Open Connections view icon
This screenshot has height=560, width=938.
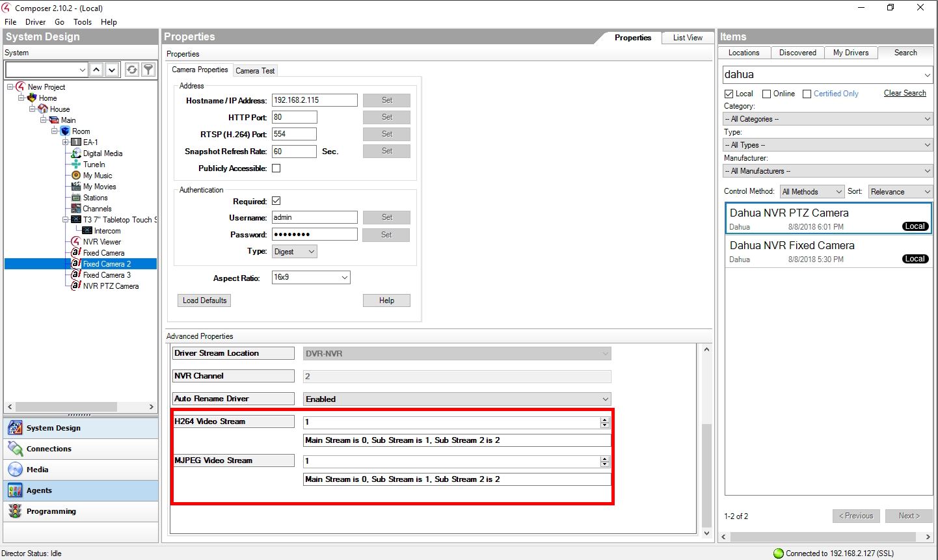15,449
